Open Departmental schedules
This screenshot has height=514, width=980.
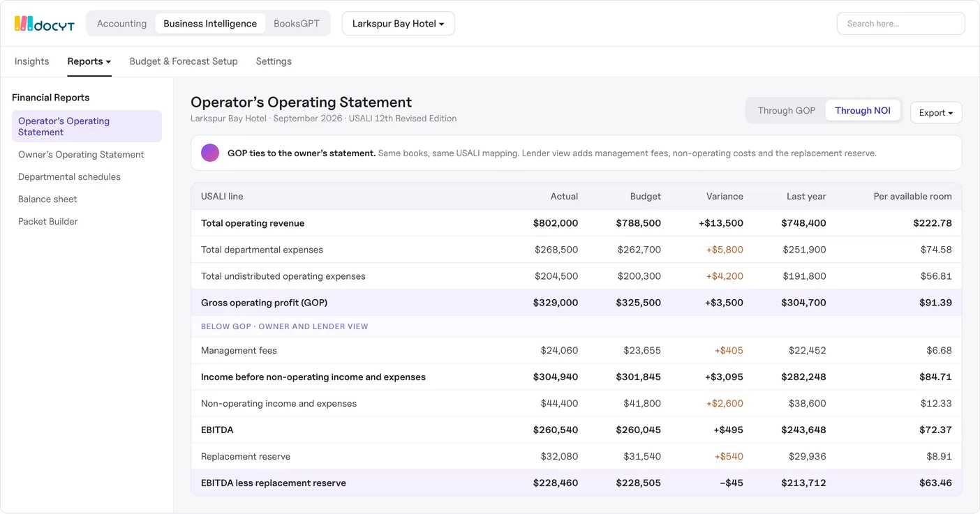click(69, 177)
